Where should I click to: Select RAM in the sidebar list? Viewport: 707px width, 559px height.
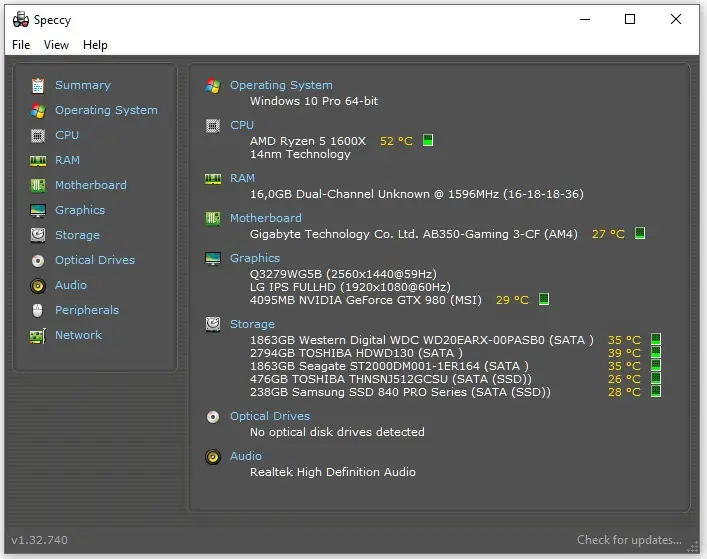(67, 160)
